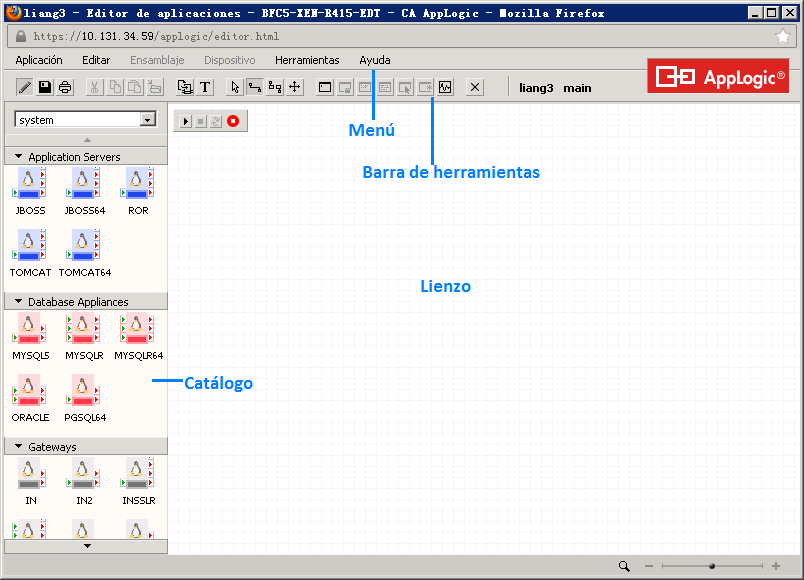Collapse the Database Appliances section

[x=18, y=301]
